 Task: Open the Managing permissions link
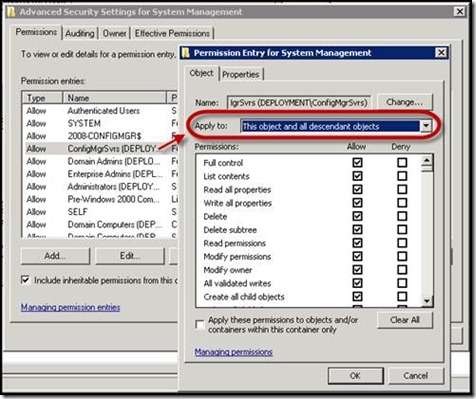(234, 352)
